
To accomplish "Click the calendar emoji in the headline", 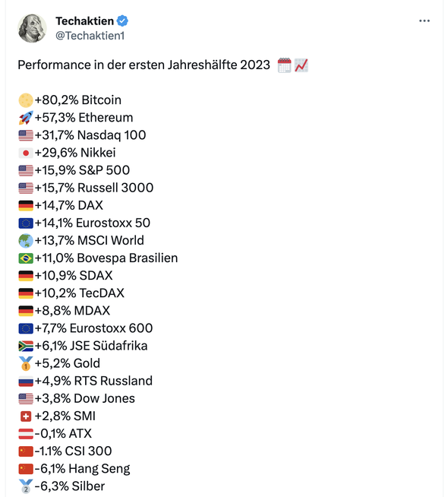I will (284, 65).
